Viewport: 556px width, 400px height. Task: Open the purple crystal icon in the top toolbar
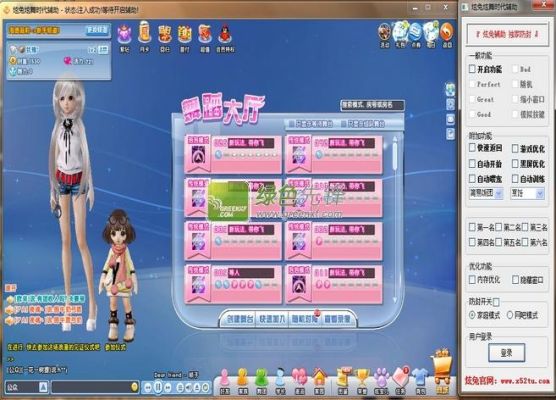[124, 35]
